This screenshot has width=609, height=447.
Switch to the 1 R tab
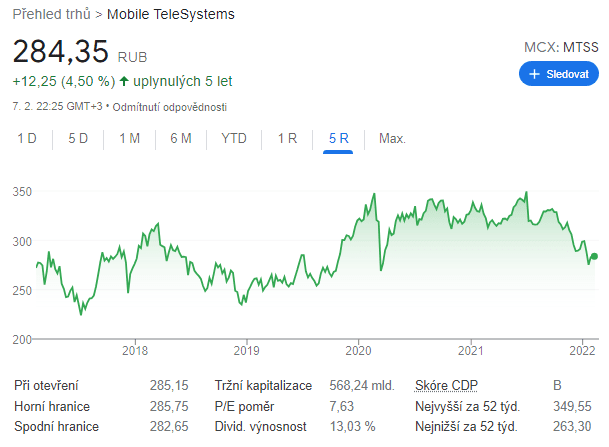click(x=287, y=138)
